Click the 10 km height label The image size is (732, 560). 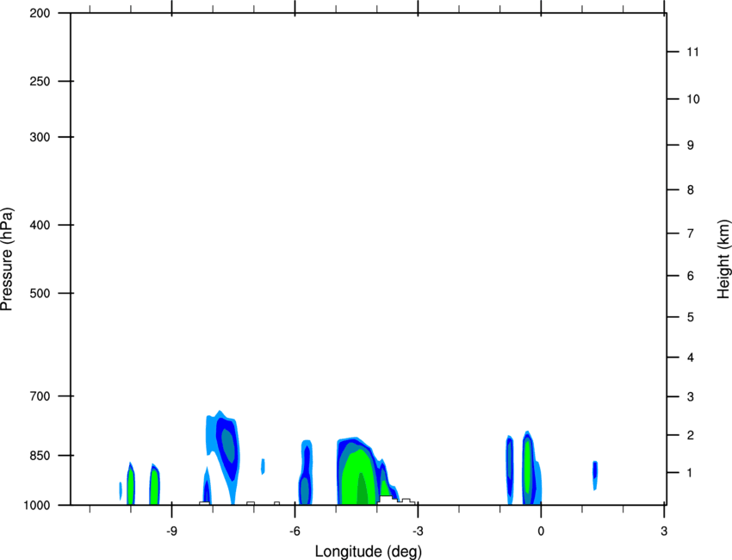(693, 99)
